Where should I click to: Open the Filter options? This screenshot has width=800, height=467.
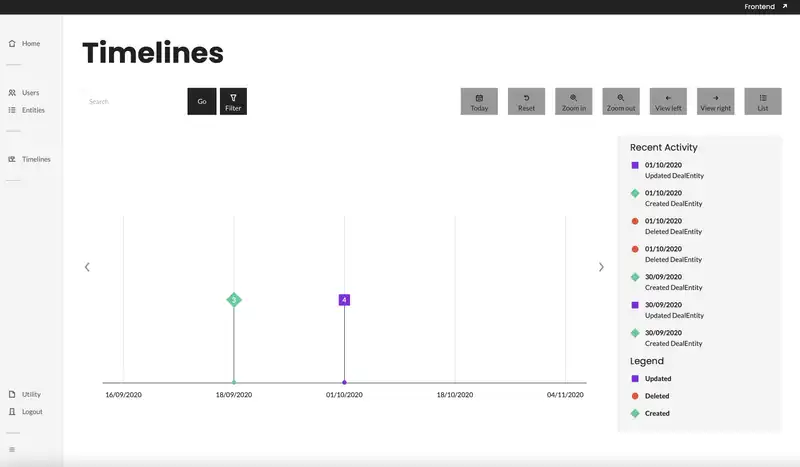(x=233, y=101)
